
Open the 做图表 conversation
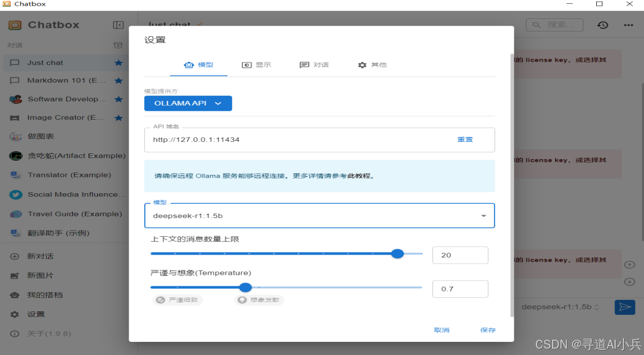click(x=65, y=137)
